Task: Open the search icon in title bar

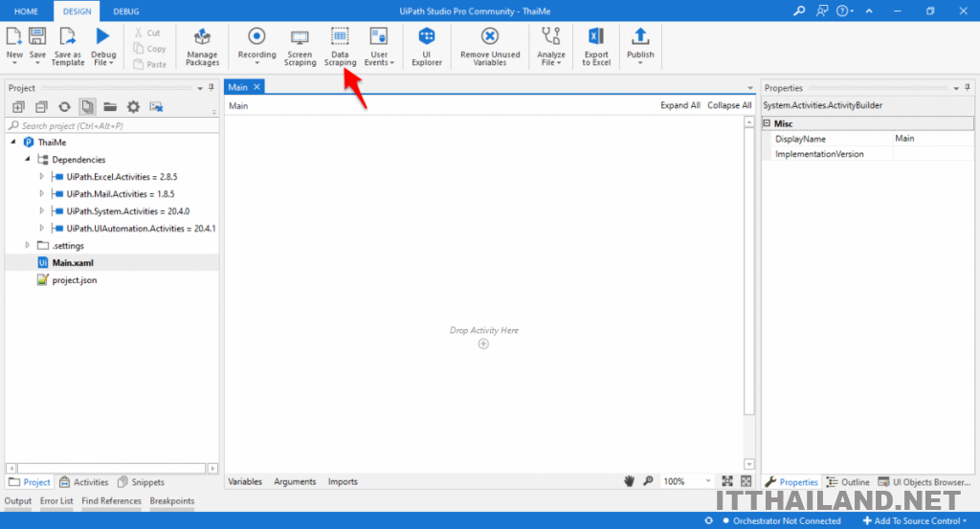Action: (x=799, y=11)
